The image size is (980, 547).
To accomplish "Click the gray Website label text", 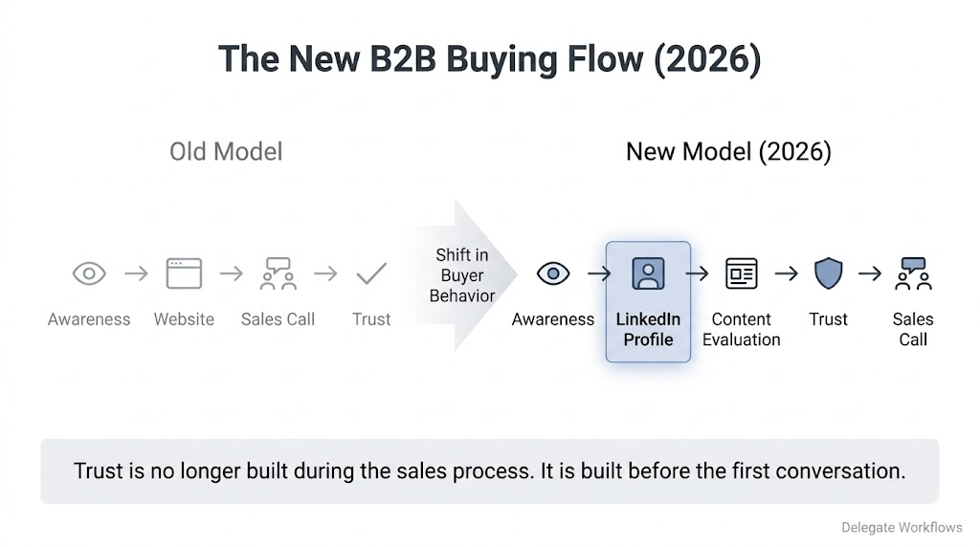I will 184,319.
